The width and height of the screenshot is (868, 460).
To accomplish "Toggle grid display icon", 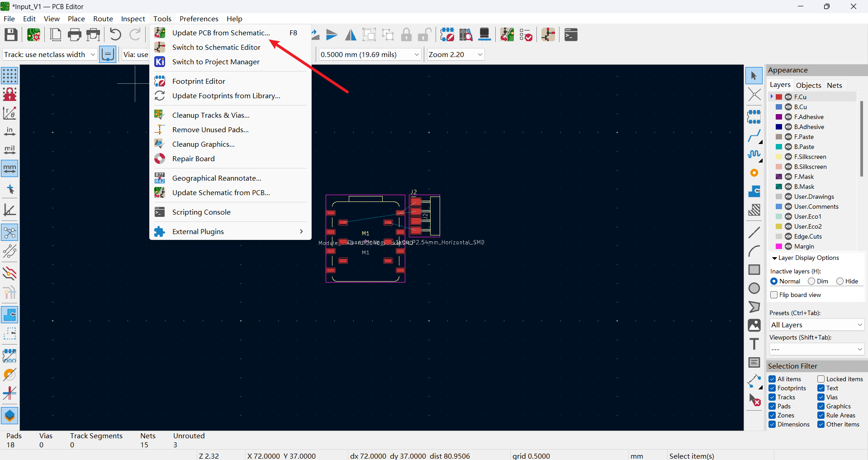I will [9, 76].
